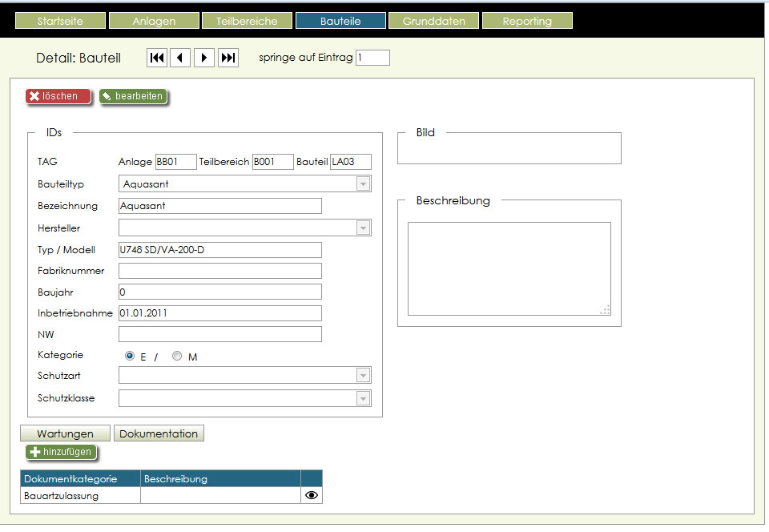Add a new document with hinzufügen
The image size is (769, 532).
(x=62, y=452)
